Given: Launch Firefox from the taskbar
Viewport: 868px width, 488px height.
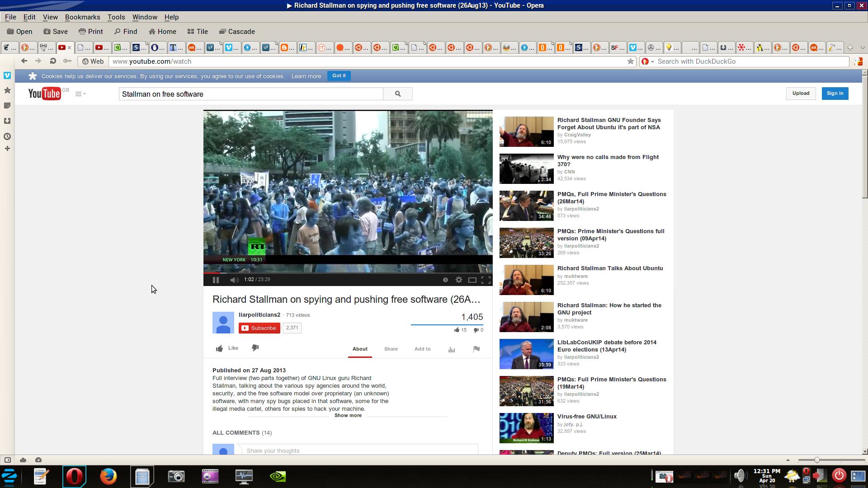Looking at the screenshot, I should click(108, 476).
